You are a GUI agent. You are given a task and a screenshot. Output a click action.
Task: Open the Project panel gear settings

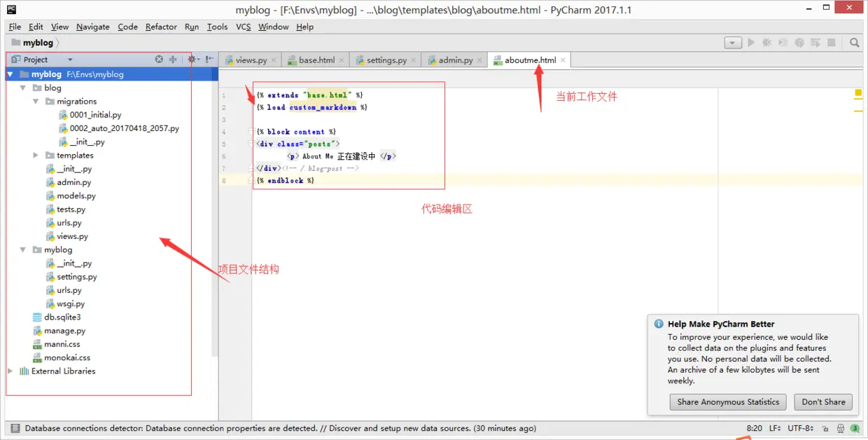click(x=192, y=60)
